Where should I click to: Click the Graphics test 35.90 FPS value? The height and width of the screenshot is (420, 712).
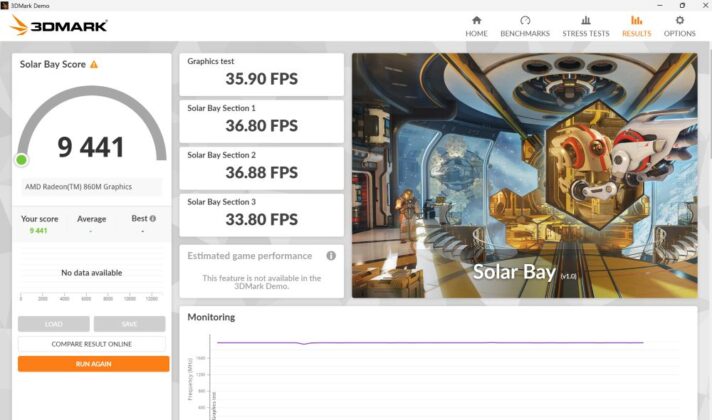262,79
